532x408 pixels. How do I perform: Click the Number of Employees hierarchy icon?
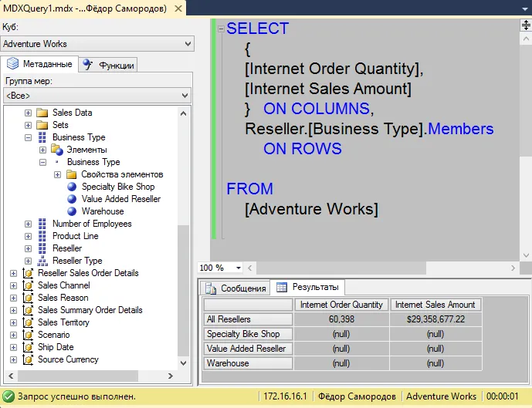click(x=42, y=224)
